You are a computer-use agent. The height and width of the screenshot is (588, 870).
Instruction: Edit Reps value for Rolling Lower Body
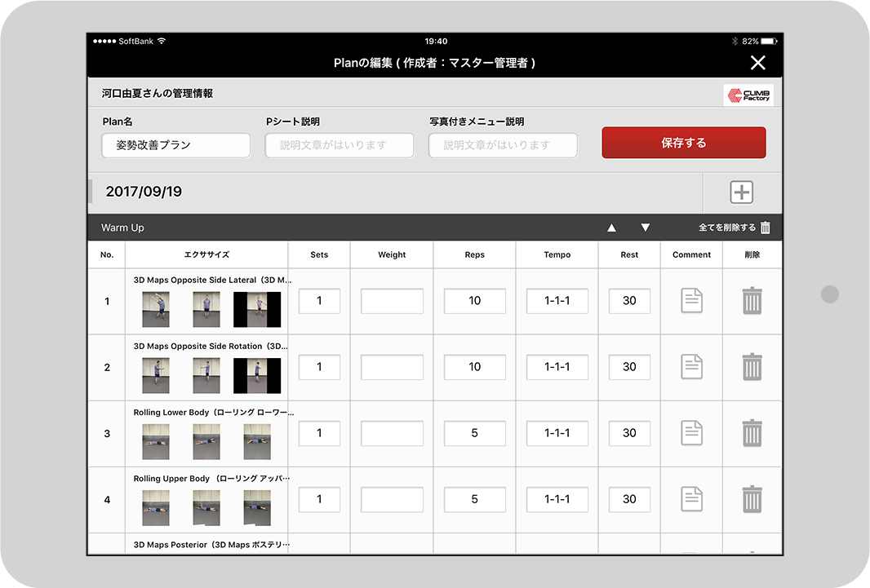[474, 433]
